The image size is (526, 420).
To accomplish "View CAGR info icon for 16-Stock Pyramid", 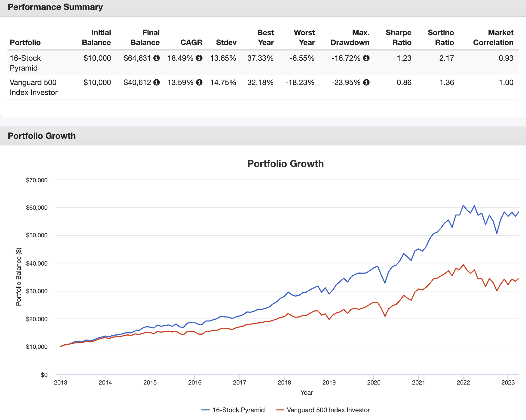I will [x=200, y=58].
